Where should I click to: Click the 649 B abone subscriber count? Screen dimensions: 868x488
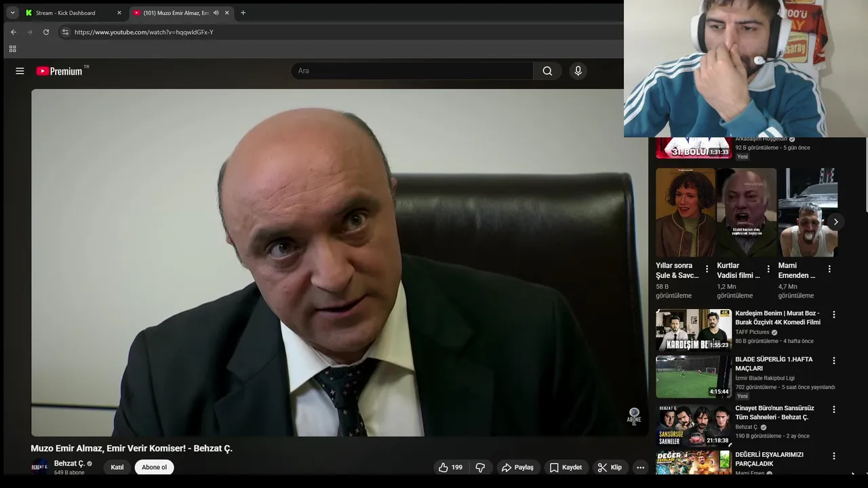point(69,472)
